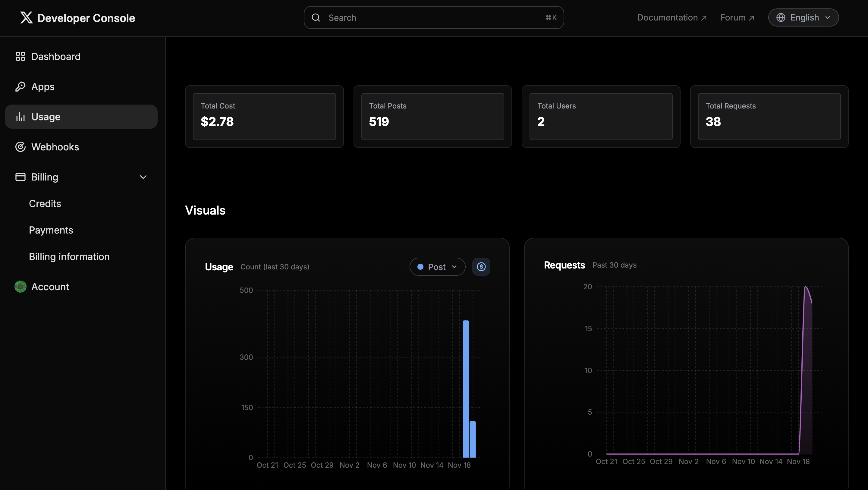Click the Apps key icon
868x490 pixels.
(20, 86)
